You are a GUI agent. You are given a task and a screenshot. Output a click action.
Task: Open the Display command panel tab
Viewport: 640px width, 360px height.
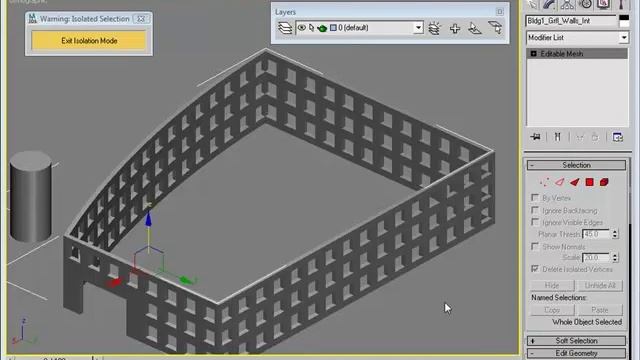604,4
